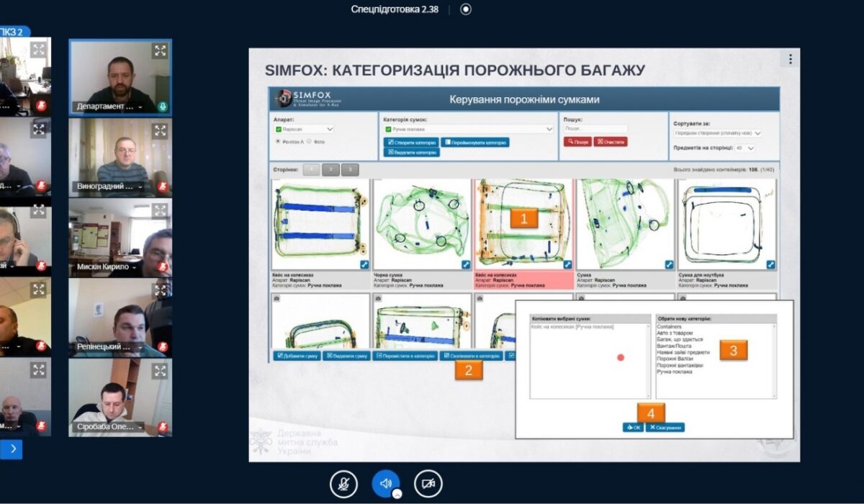Open the three-dot menu on shared slide
The image size is (864, 504).
coord(790,59)
